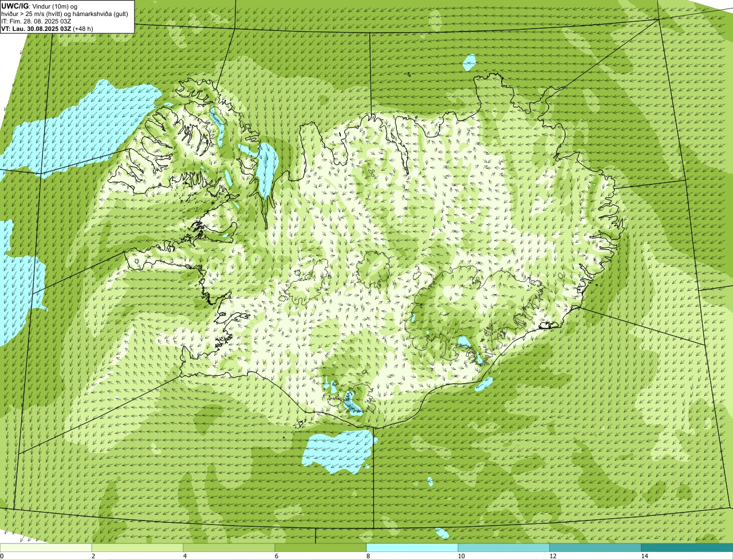The width and height of the screenshot is (733, 560).
Task: Click the 0–2 m/s palest legend swatch
Action: (x=46, y=547)
